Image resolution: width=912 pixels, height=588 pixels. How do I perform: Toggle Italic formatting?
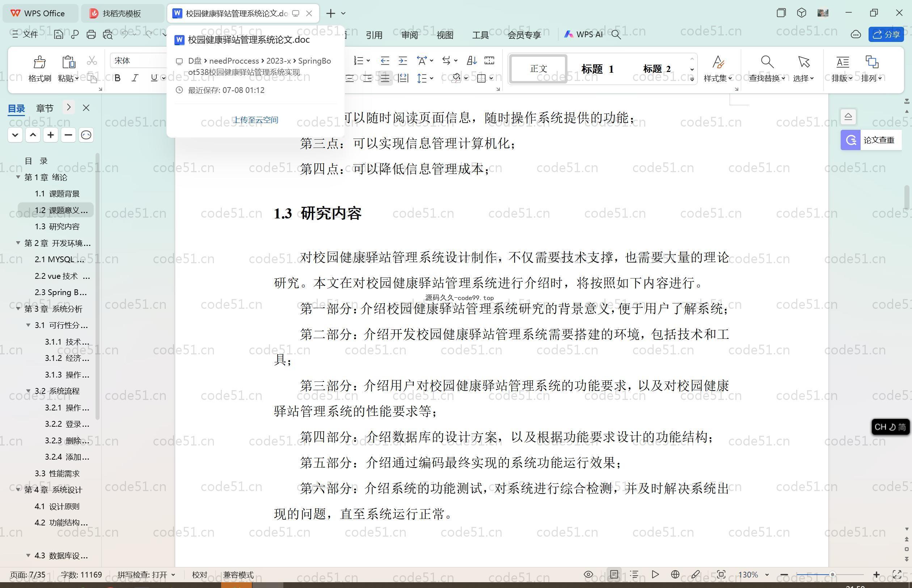(135, 78)
